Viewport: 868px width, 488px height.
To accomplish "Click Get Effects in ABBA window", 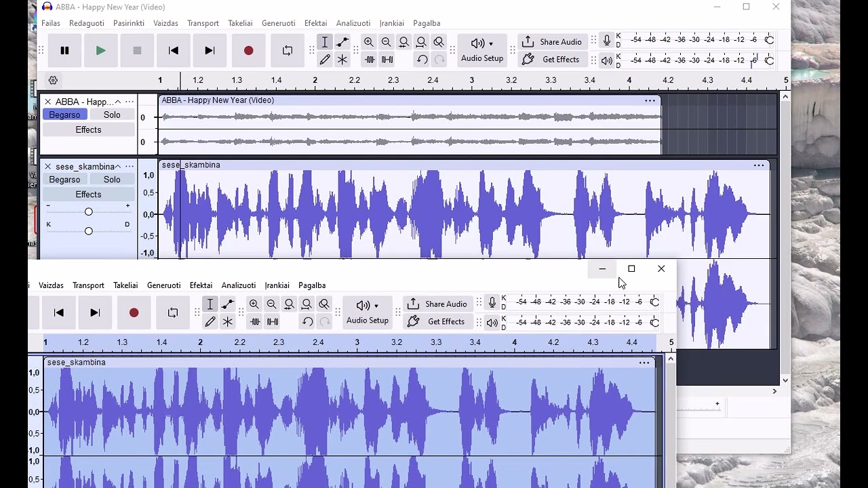I will (x=553, y=60).
